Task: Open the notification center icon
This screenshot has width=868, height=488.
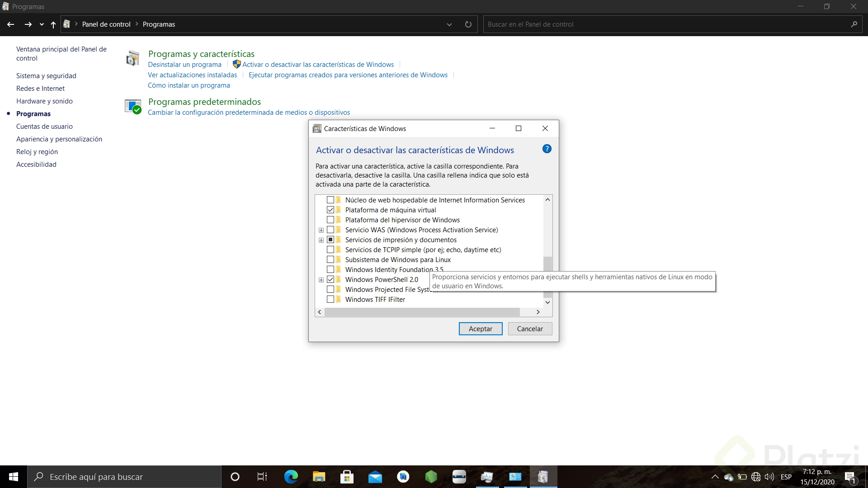Action: click(850, 477)
